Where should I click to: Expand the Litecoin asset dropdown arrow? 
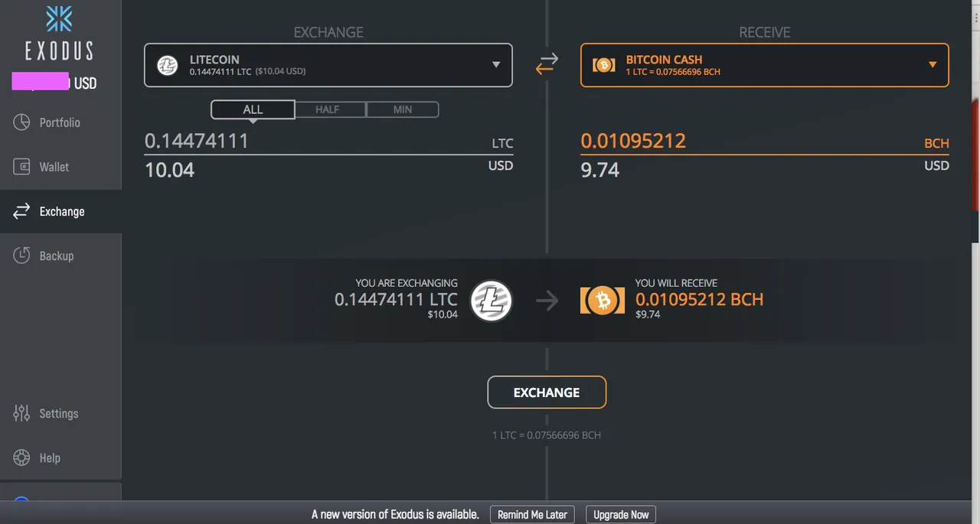(x=496, y=65)
